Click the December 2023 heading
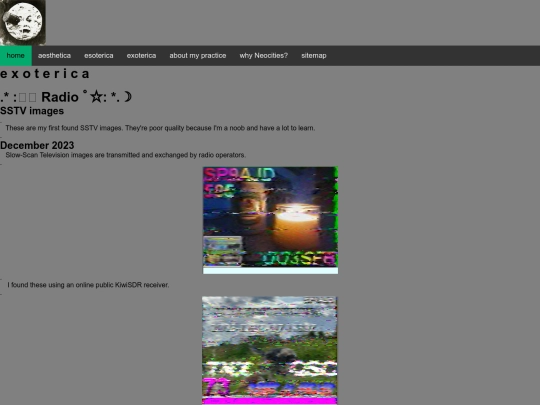 (x=37, y=145)
